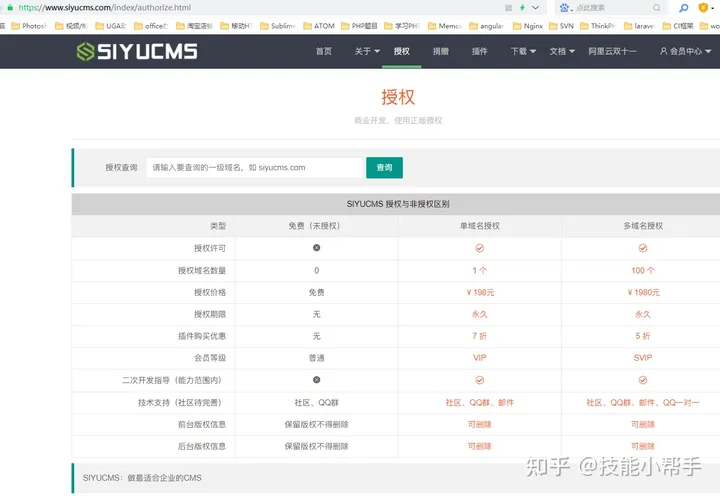Open the CI框架 bookmark folder
The image size is (720, 496).
[x=678, y=26]
